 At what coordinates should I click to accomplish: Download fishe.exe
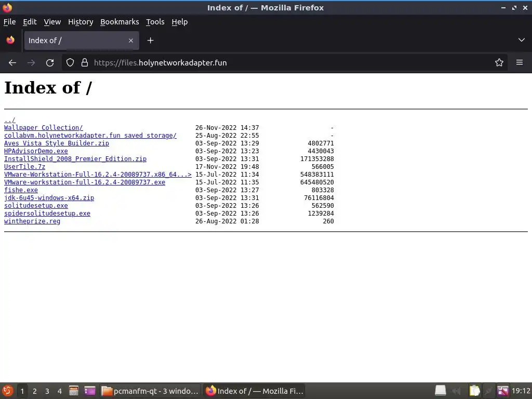click(x=21, y=190)
